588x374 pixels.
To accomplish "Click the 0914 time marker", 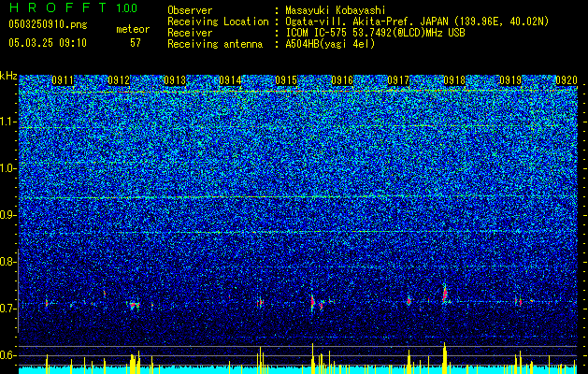I will pyautogui.click(x=230, y=80).
